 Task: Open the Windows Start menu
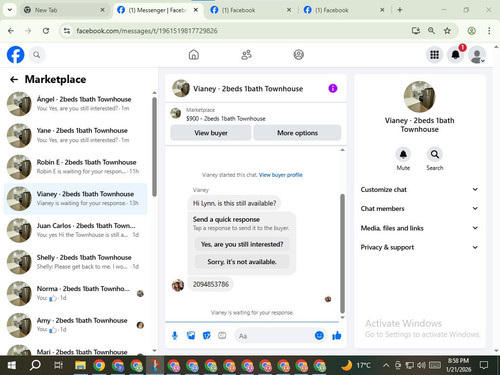click(12, 365)
